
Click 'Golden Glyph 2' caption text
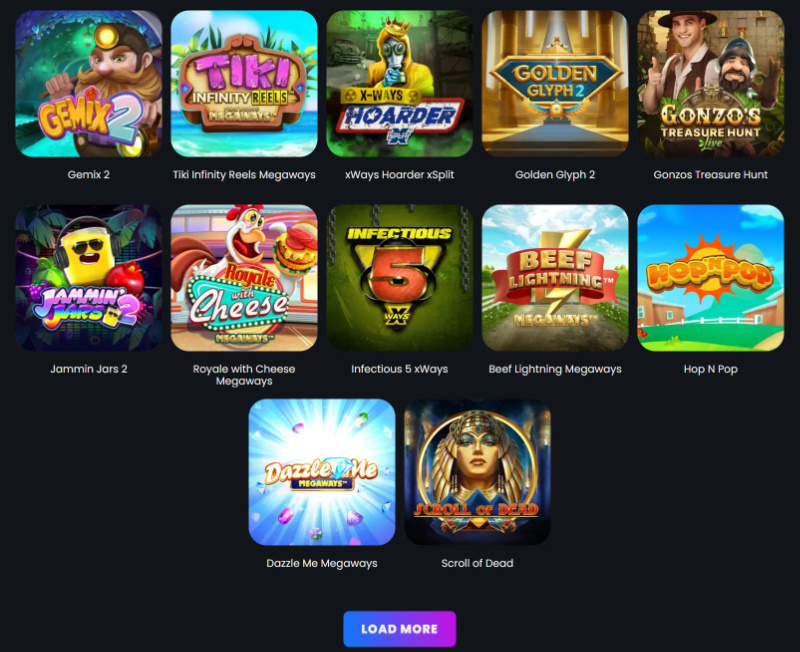click(555, 174)
